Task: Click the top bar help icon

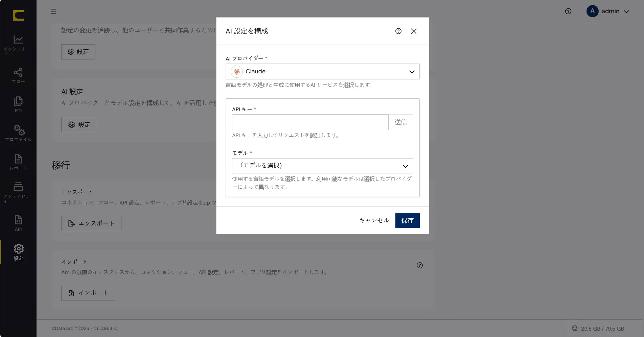Action: (x=568, y=11)
